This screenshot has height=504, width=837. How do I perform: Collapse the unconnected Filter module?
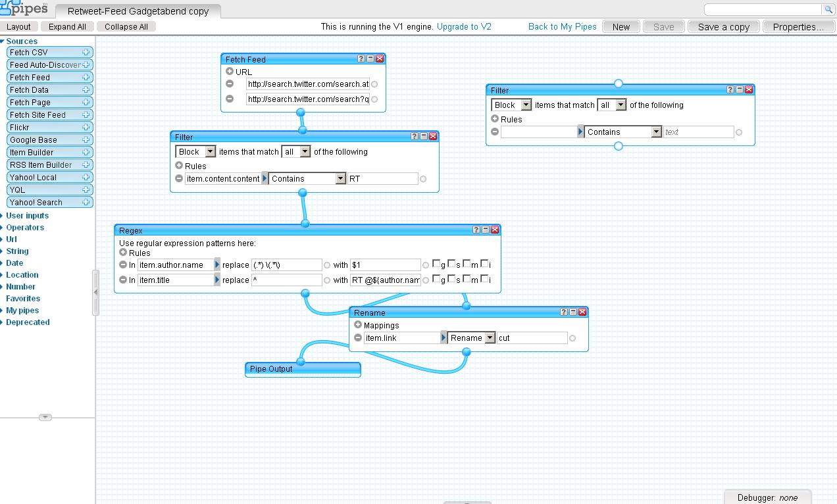pyautogui.click(x=740, y=89)
